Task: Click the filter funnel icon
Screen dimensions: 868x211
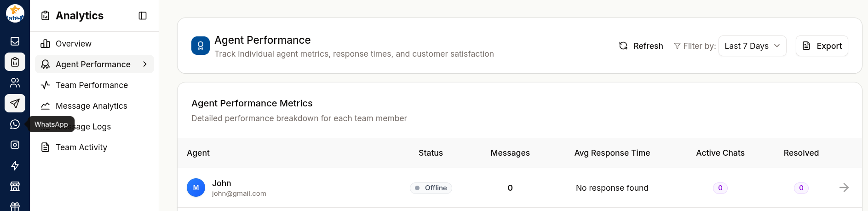Action: [x=677, y=46]
